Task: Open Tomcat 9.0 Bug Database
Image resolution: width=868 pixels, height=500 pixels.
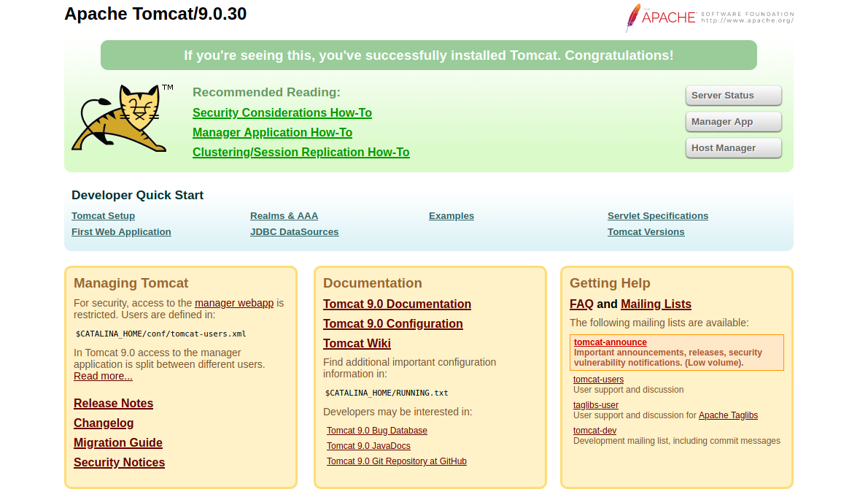Action: (x=377, y=431)
